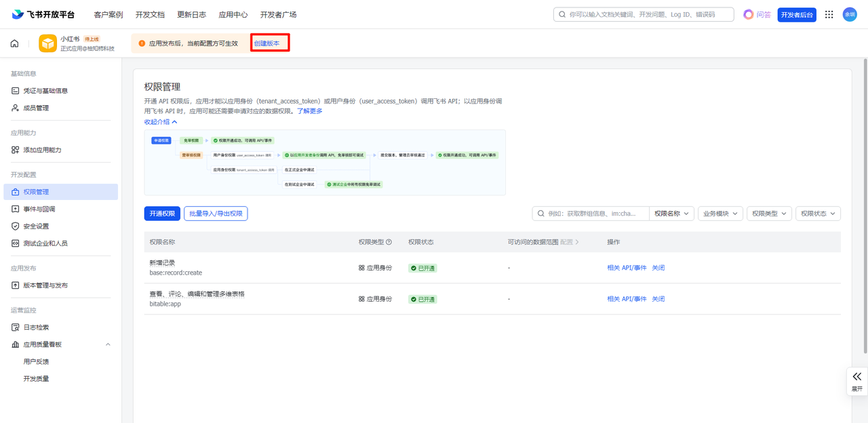Click the user avatar in top right
This screenshot has height=423, width=868.
(x=849, y=14)
